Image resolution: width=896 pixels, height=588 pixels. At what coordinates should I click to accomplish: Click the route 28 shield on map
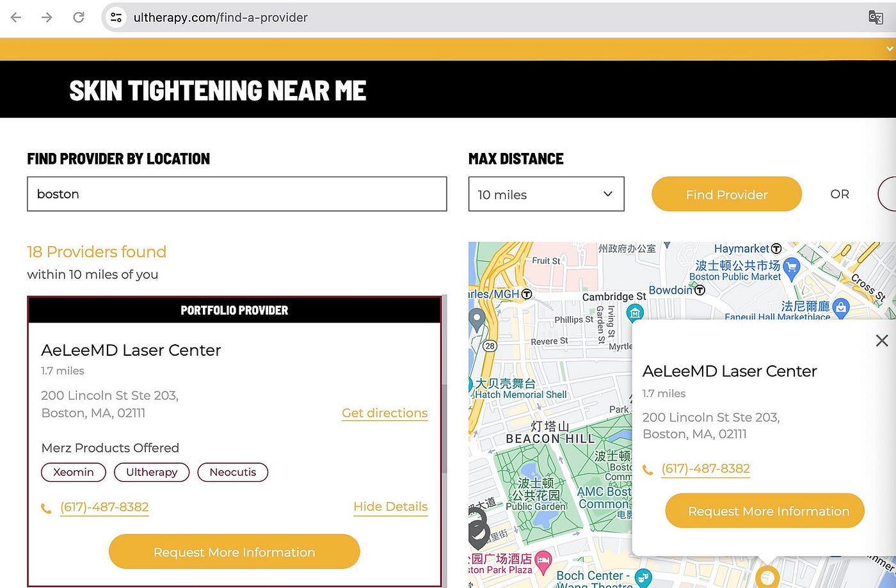pos(490,346)
